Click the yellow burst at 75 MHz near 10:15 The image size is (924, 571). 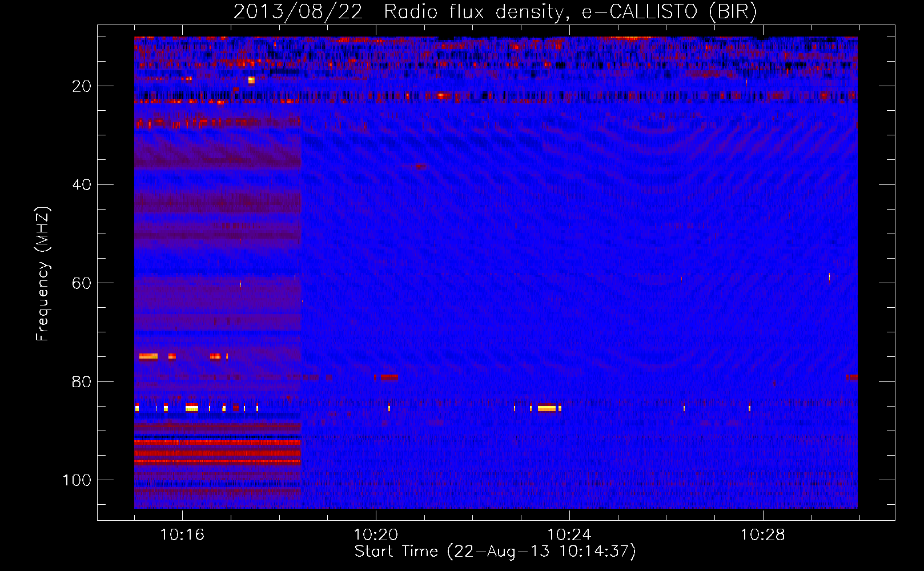[x=148, y=357]
